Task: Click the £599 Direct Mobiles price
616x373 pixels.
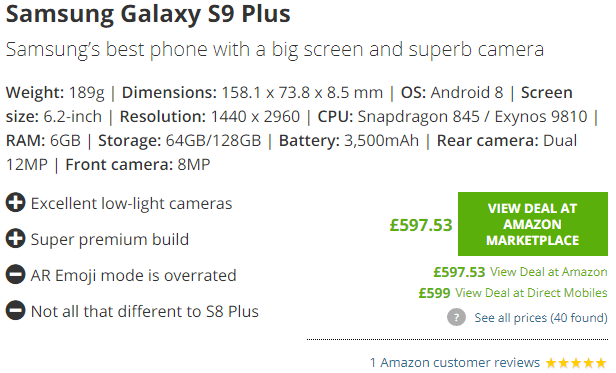Action: click(434, 293)
